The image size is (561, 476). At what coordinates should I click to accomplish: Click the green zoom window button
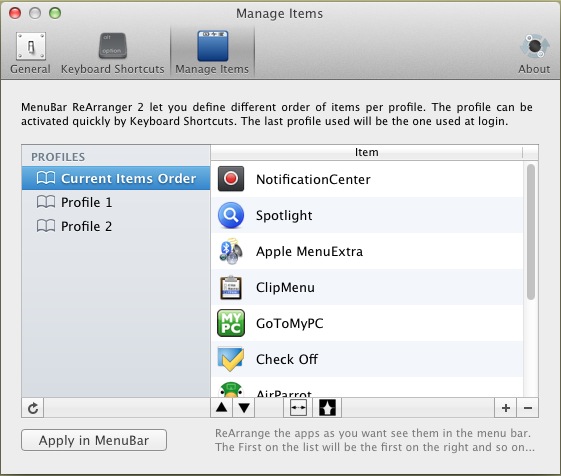click(x=55, y=13)
